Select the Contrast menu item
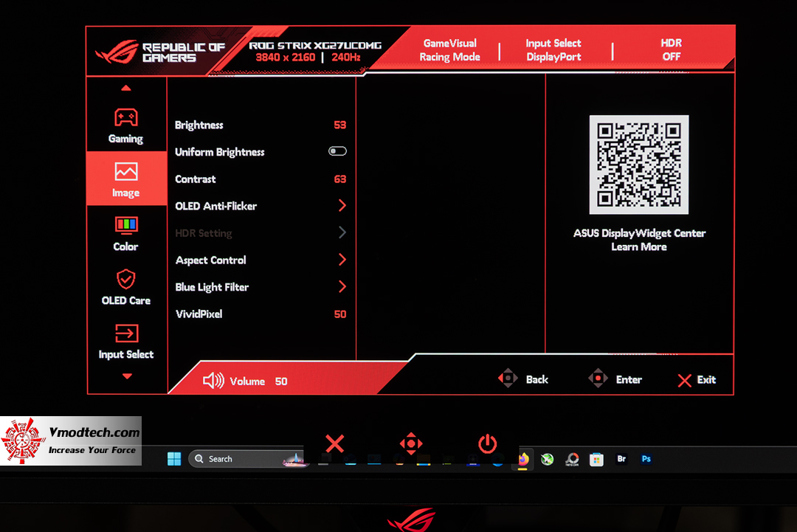 tap(261, 179)
